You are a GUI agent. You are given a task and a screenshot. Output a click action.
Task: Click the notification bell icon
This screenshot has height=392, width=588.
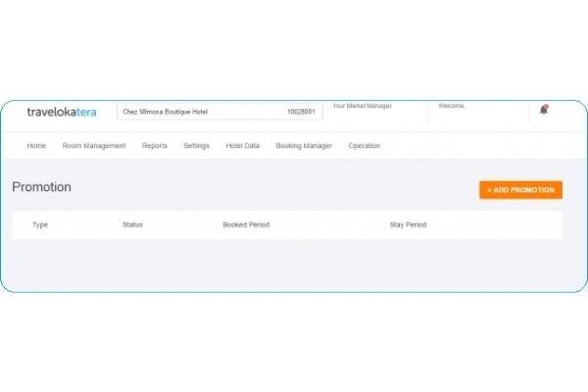click(543, 111)
